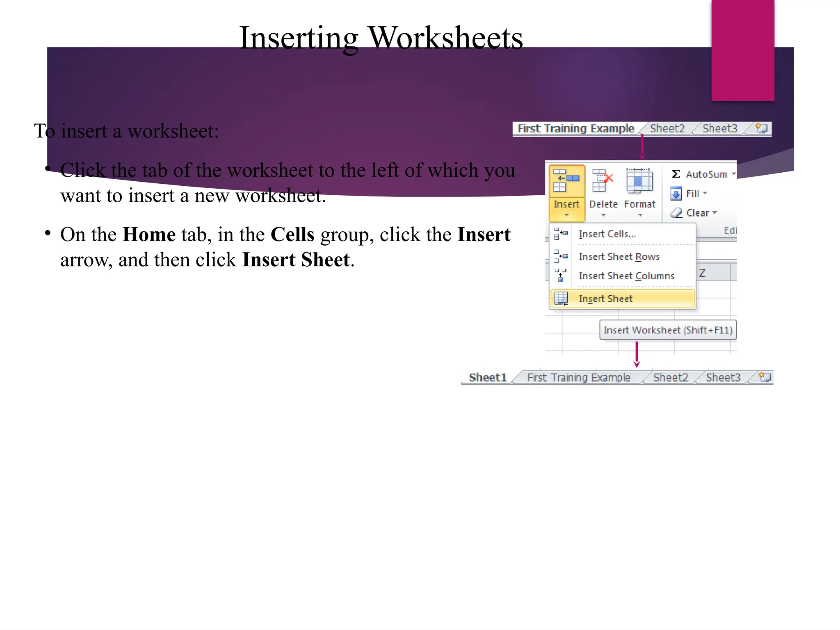Open the Fill dropdown arrow
This screenshot has width=840, height=630.
pos(705,193)
